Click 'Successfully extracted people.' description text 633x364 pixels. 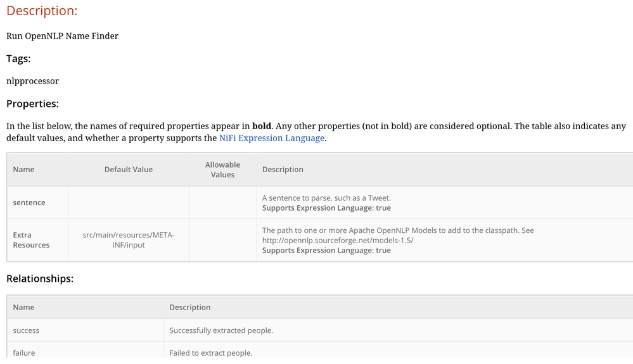click(221, 330)
